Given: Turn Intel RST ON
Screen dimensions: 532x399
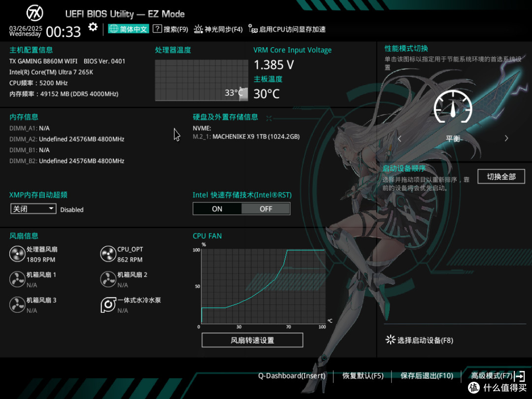Looking at the screenshot, I should (x=217, y=209).
